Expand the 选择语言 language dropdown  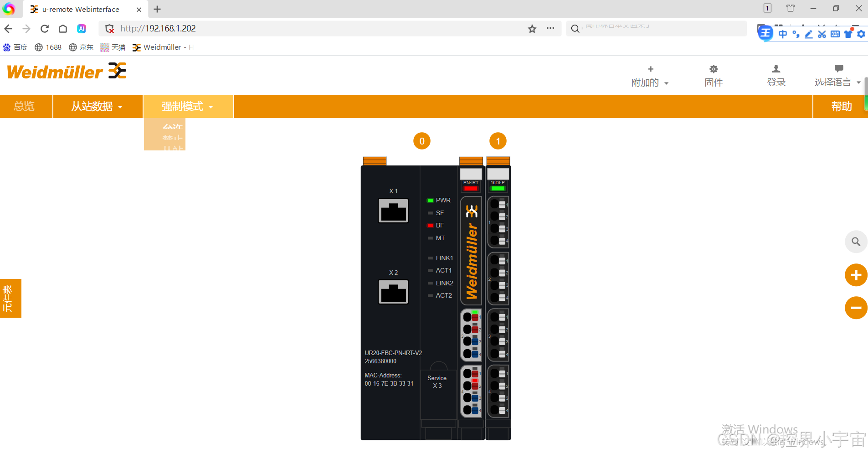click(838, 76)
